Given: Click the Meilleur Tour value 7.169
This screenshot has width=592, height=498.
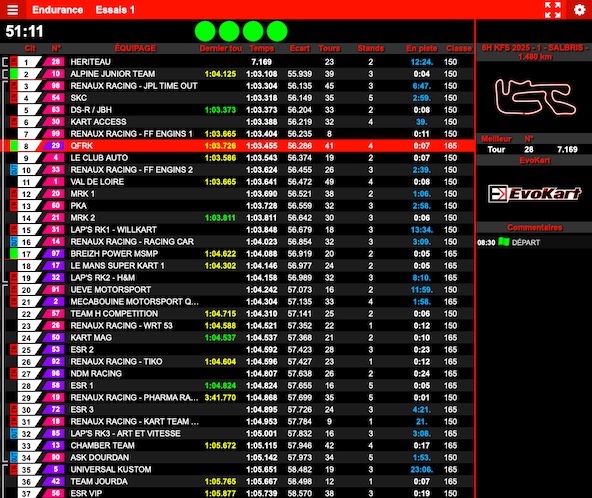Looking at the screenshot, I should click(567, 150).
